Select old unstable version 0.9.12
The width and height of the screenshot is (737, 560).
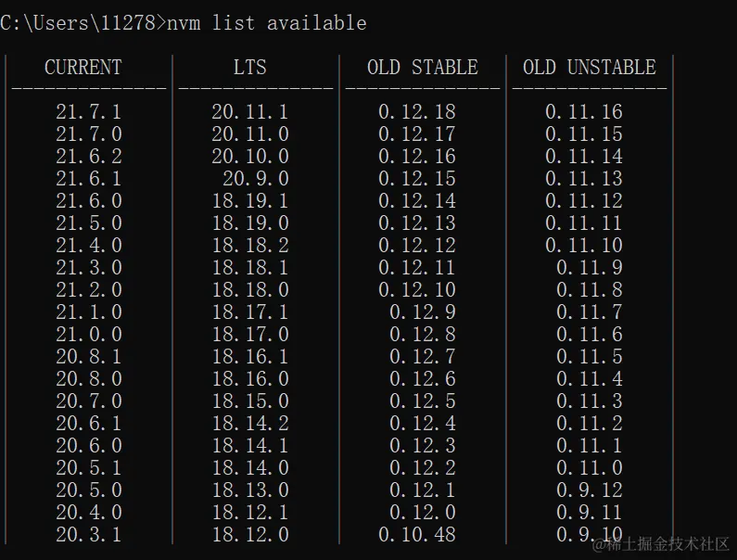pos(590,490)
